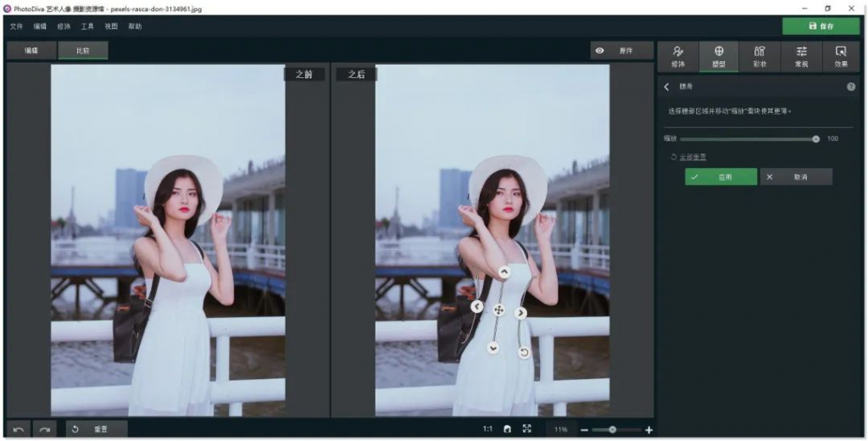868x441 pixels.
Task: Click the fit-to-screen icon in bottom bar
Action: click(x=526, y=429)
